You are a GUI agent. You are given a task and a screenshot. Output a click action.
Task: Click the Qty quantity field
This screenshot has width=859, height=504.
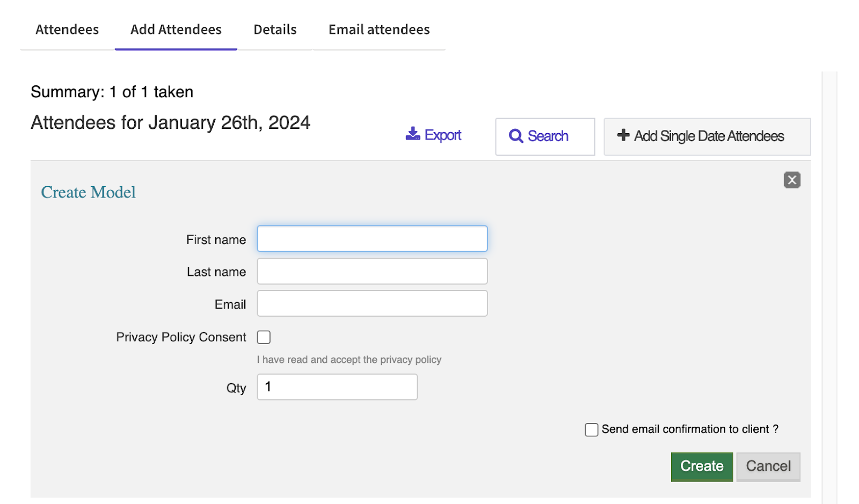pos(337,387)
